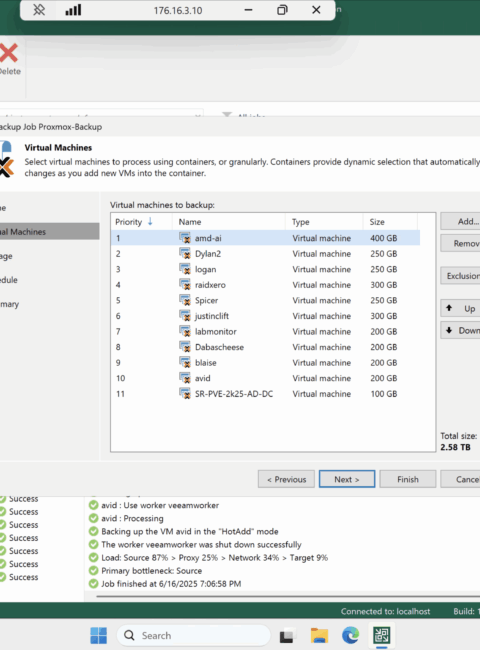Click the 2.58 TB total size value
480x650 pixels.
(x=455, y=447)
